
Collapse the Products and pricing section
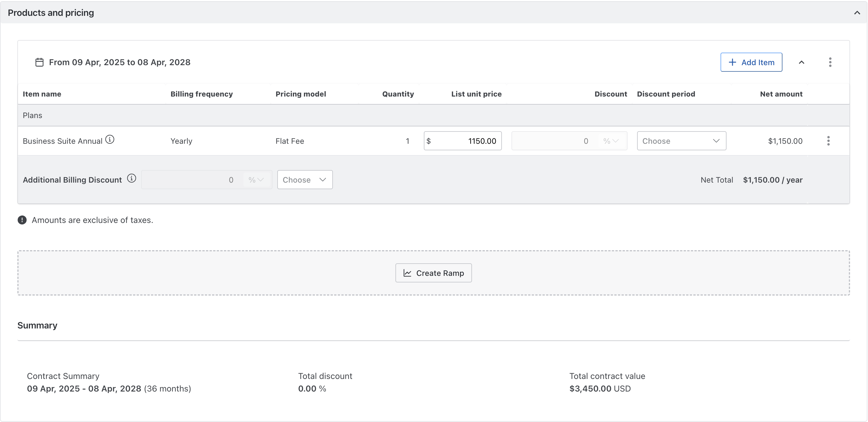(857, 13)
